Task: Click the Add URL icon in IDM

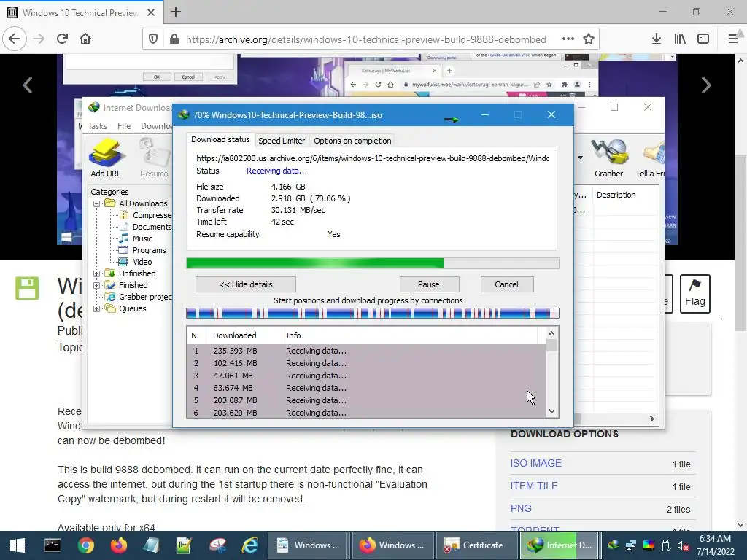Action: coord(106,157)
